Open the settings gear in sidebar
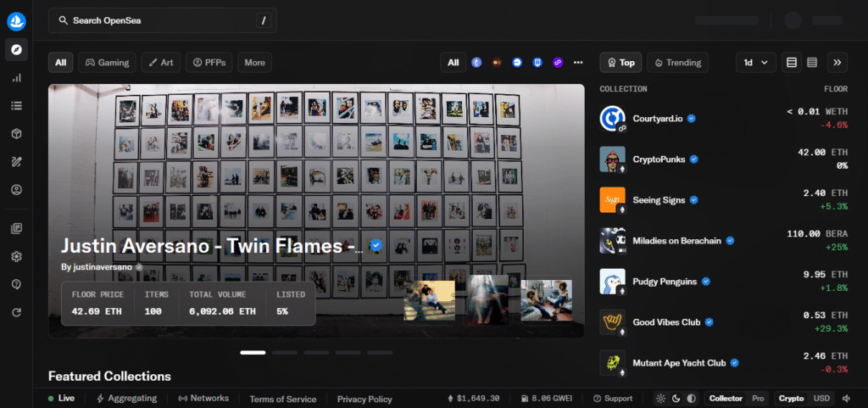The width and height of the screenshot is (868, 408). (17, 256)
